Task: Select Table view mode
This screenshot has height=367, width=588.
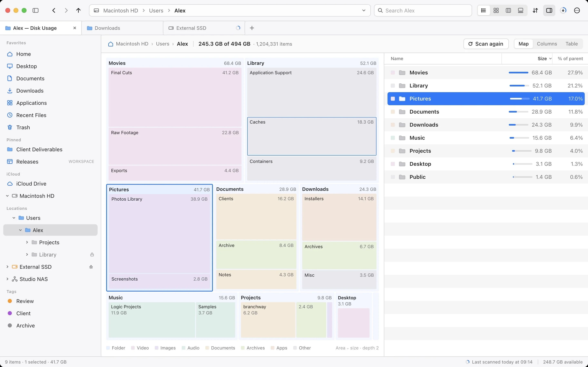Action: coord(571,44)
